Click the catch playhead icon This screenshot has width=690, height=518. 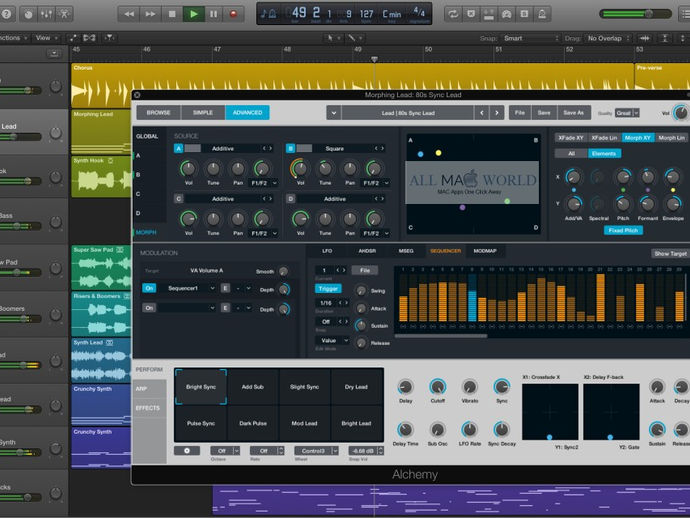pyautogui.click(x=108, y=38)
